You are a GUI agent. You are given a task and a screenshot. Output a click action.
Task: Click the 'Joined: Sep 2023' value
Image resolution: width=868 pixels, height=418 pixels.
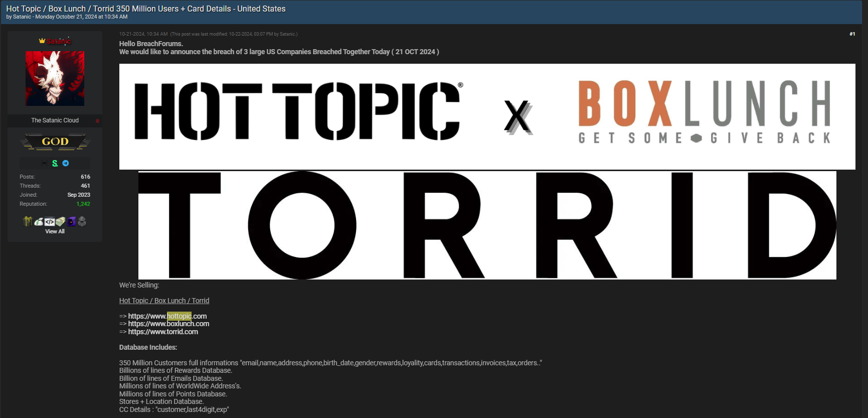tap(79, 195)
